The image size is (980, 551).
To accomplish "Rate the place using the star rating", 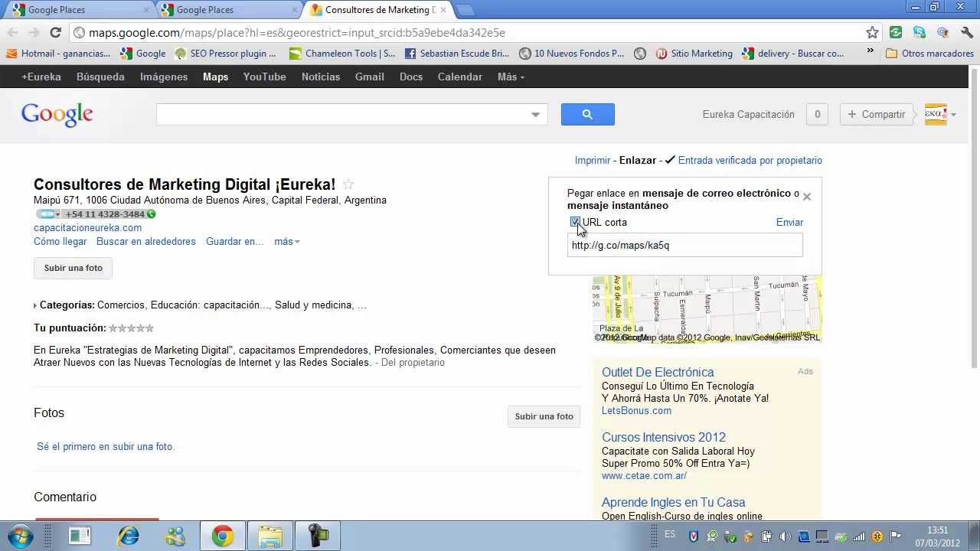I will [131, 328].
